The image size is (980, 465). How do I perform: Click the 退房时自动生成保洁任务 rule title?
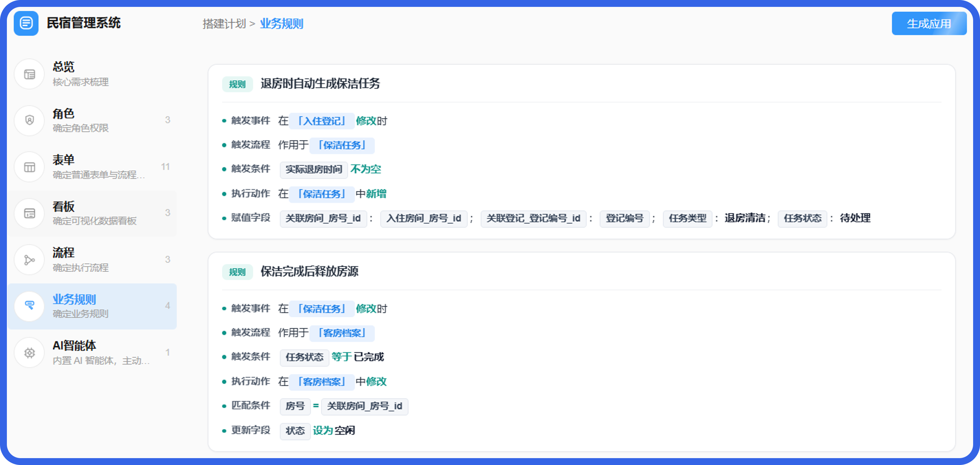click(320, 84)
